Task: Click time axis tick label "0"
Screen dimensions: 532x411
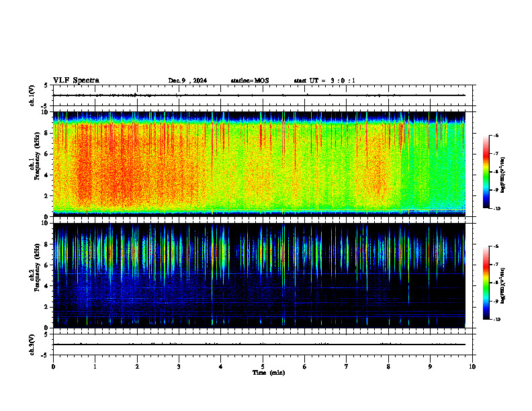Action: click(x=53, y=367)
